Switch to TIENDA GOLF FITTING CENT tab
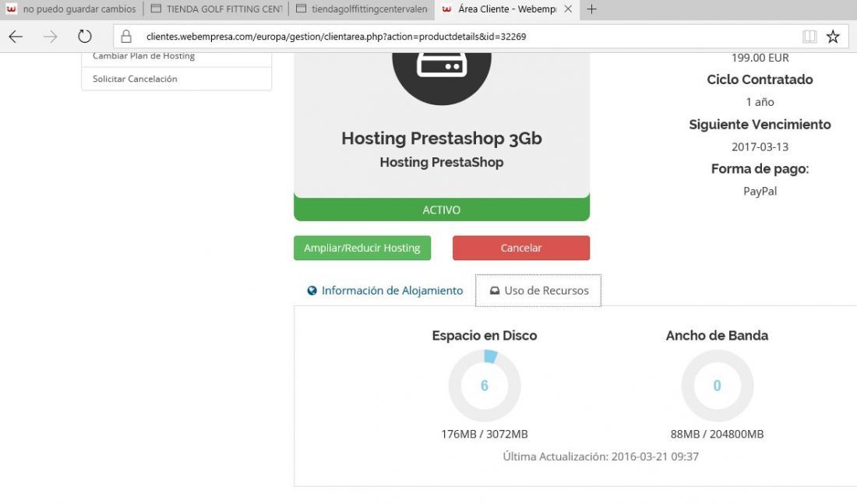The width and height of the screenshot is (857, 504). (x=217, y=9)
